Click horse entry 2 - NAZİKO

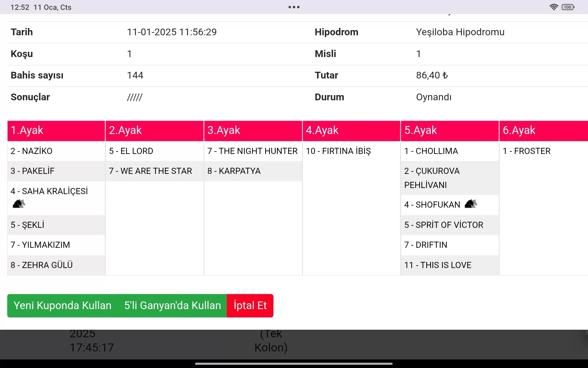[32, 151]
